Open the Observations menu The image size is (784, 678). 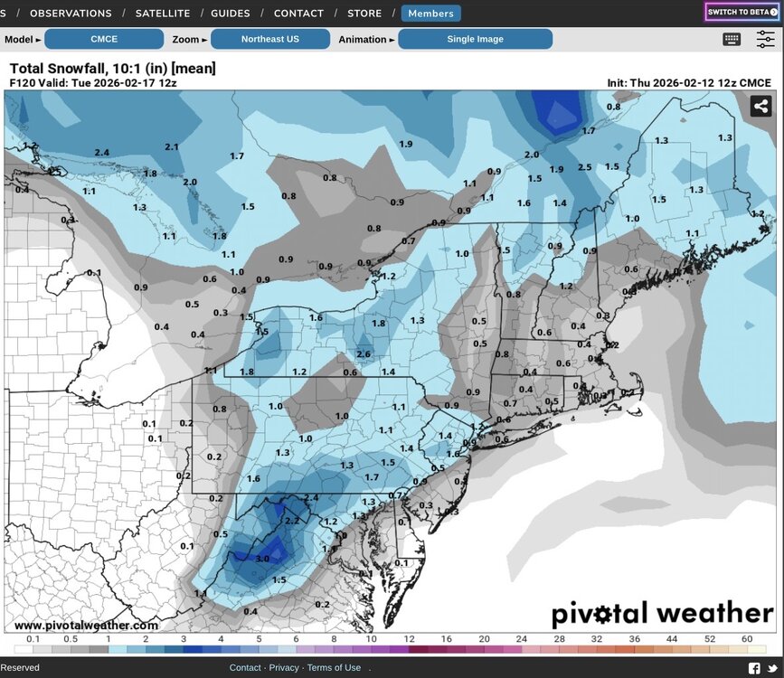(71, 14)
